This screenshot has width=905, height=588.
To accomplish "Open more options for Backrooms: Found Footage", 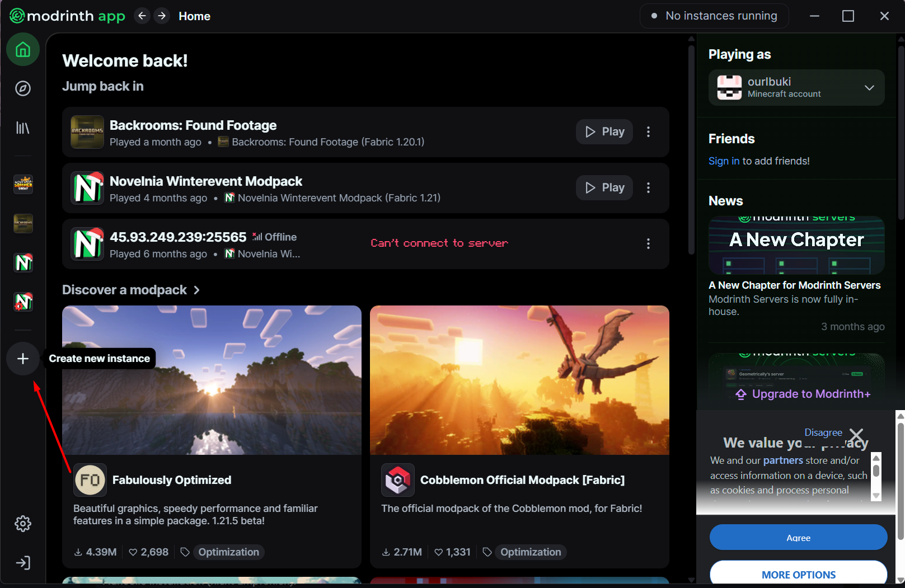I will tap(648, 131).
